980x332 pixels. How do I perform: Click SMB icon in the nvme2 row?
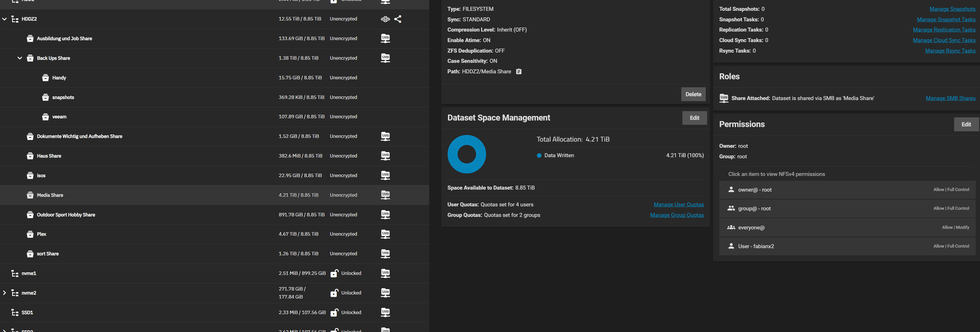coord(385,293)
